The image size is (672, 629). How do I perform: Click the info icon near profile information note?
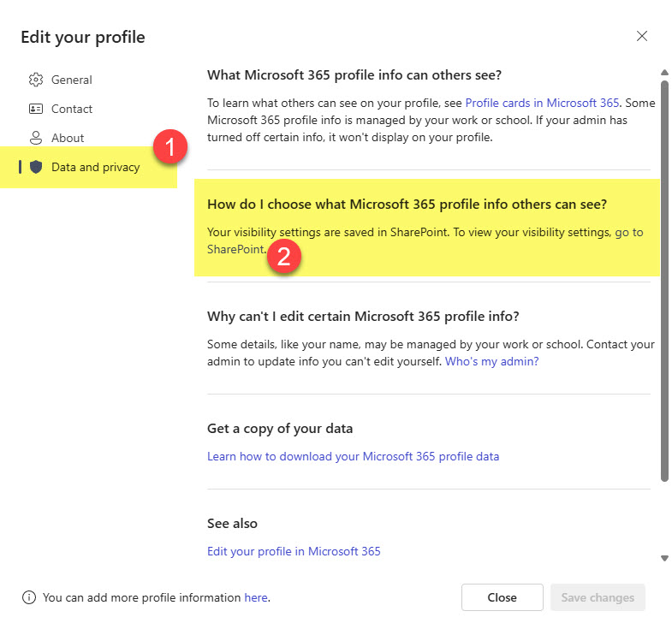click(29, 597)
